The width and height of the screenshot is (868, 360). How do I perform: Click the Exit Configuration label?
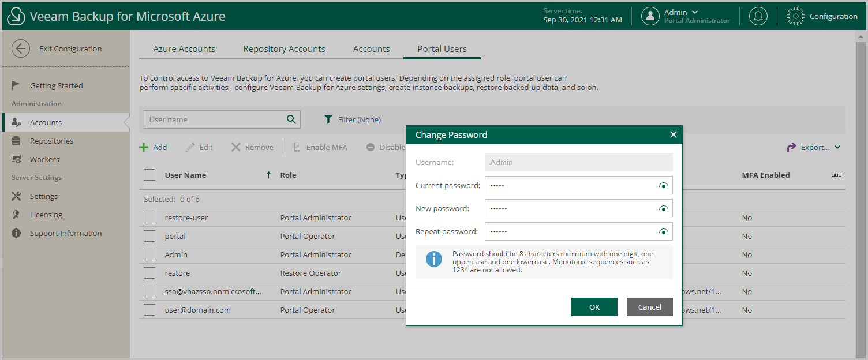70,49
